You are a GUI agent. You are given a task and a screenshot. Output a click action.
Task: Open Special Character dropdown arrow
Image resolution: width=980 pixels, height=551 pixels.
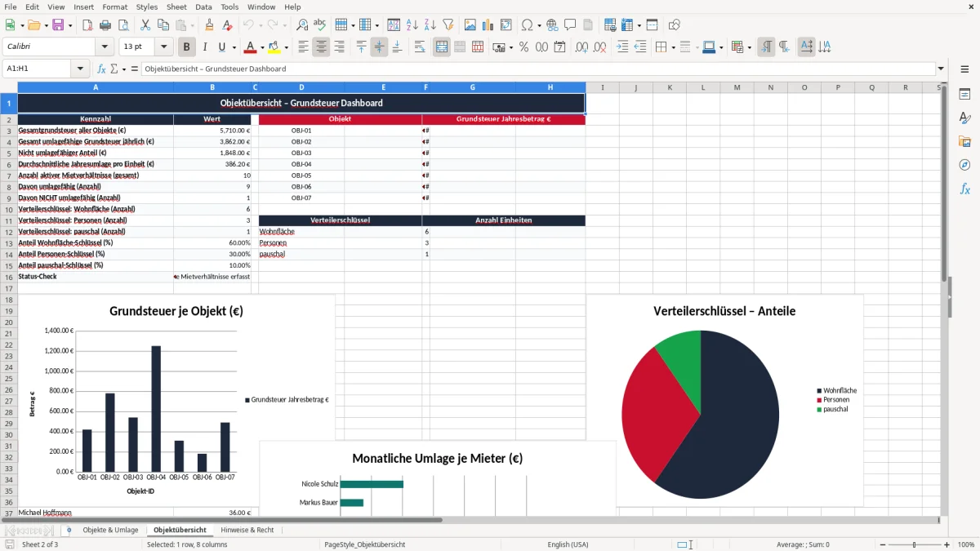click(539, 25)
